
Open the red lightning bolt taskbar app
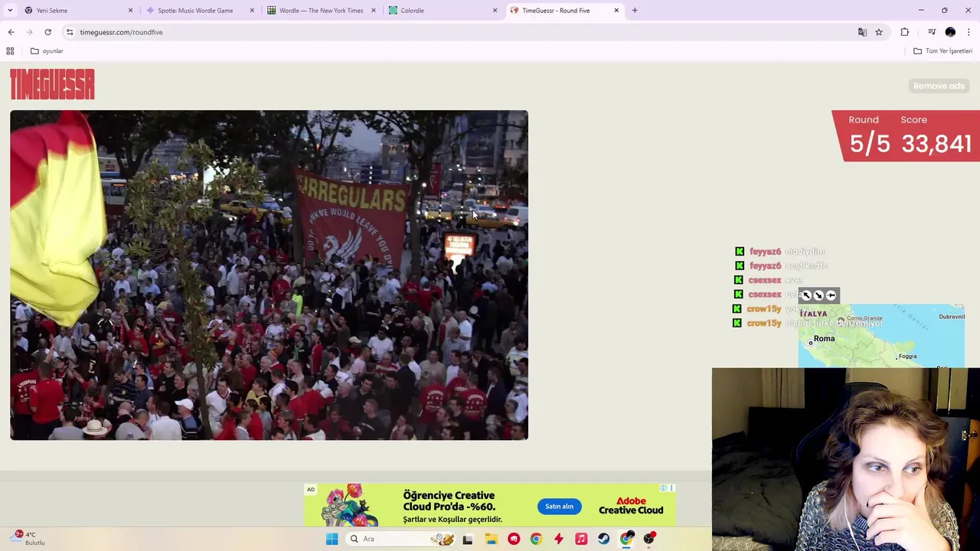point(559,539)
